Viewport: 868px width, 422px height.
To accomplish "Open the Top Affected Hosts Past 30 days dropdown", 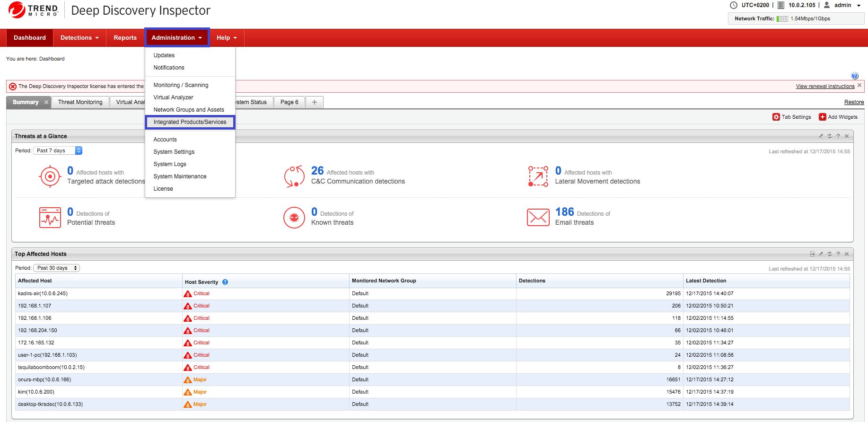I will [56, 268].
